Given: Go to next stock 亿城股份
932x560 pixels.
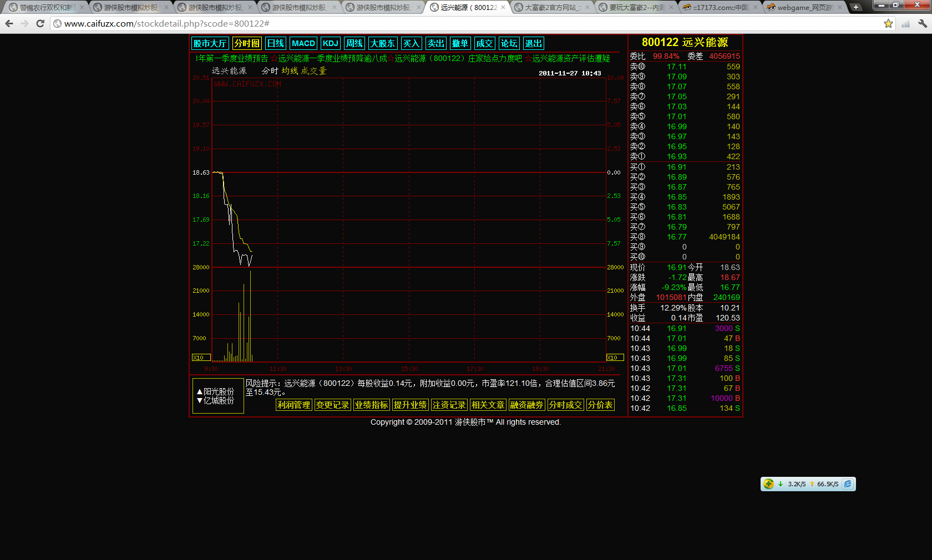Looking at the screenshot, I should point(216,401).
